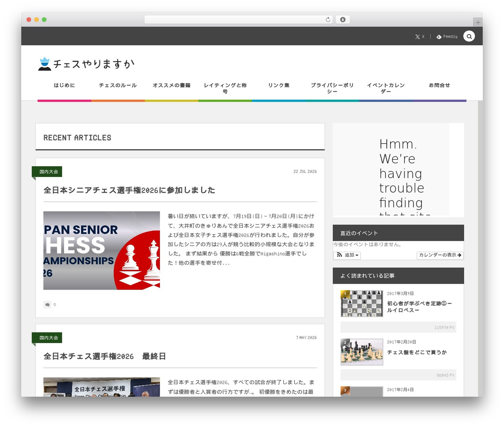Click the chessboard diagram thumbnail ranked 1

(x=362, y=304)
